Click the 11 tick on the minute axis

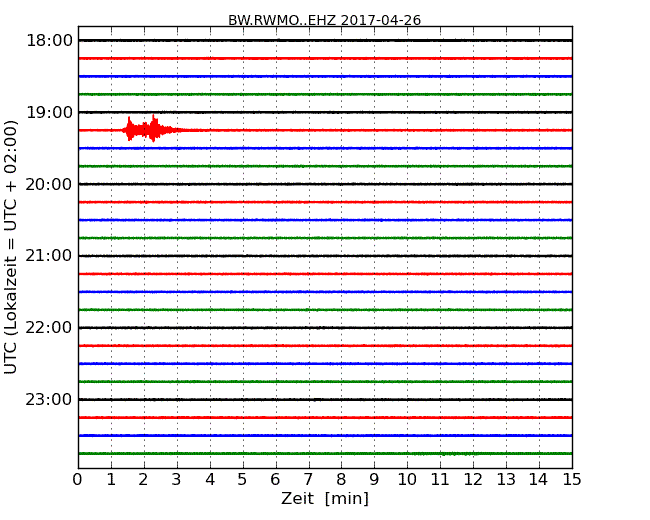440,480
